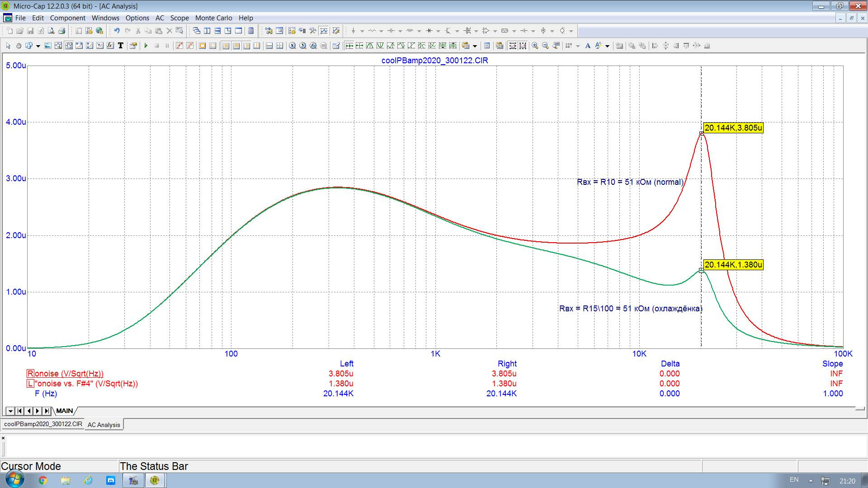
Task: Click the onoise (V/Sqrt(Hz)) curve label
Action: (69, 374)
